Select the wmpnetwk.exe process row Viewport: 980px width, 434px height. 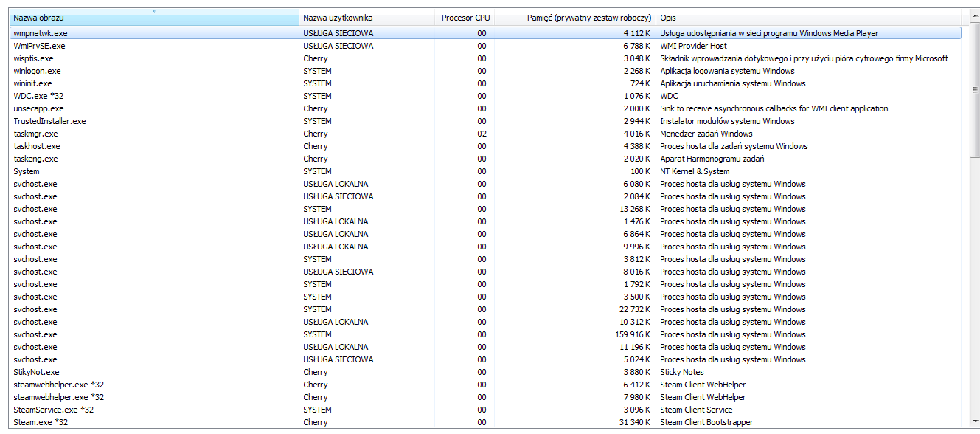40,33
